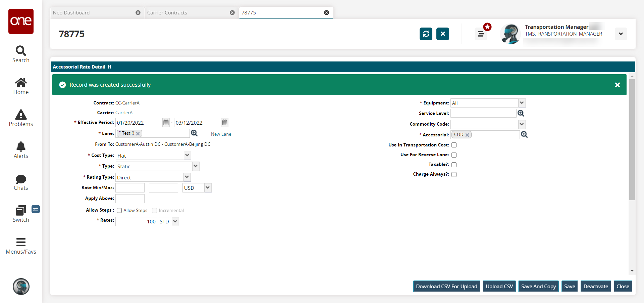Open Chats in the sidebar
644x303 pixels.
(x=21, y=182)
